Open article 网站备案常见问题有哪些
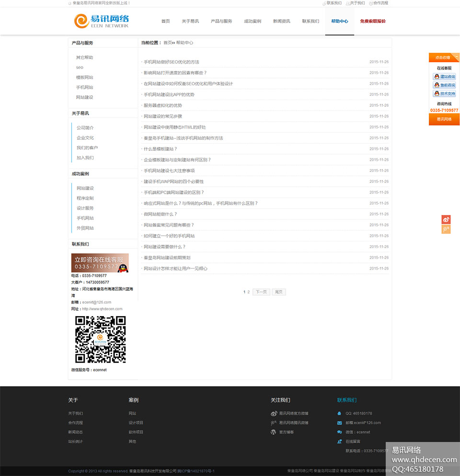This screenshot has width=460, height=476. click(169, 225)
